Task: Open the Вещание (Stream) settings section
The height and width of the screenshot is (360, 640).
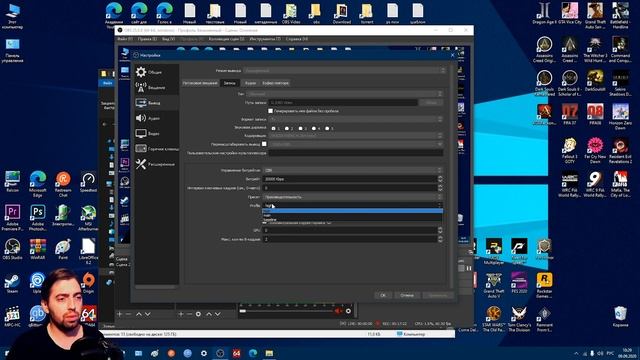Action: click(157, 87)
